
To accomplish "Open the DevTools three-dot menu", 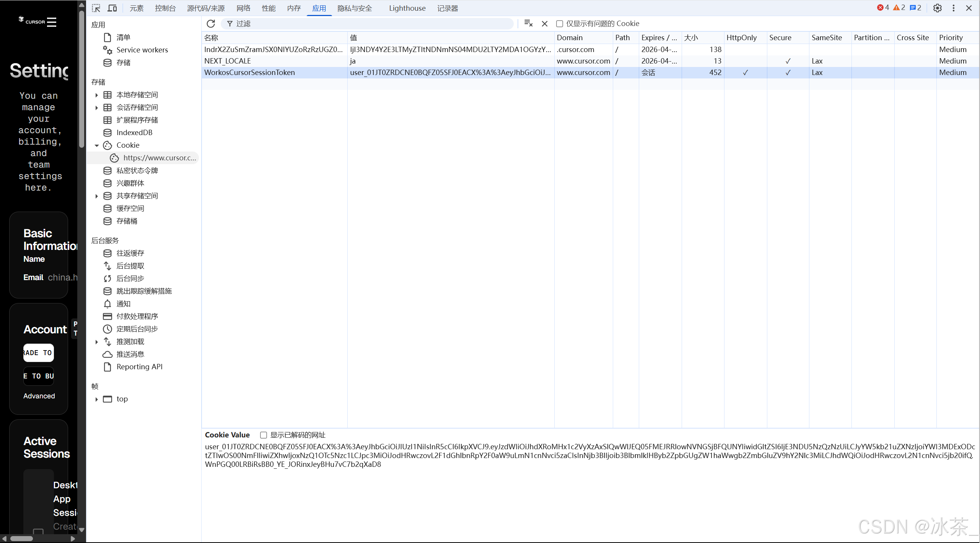I will 953,8.
